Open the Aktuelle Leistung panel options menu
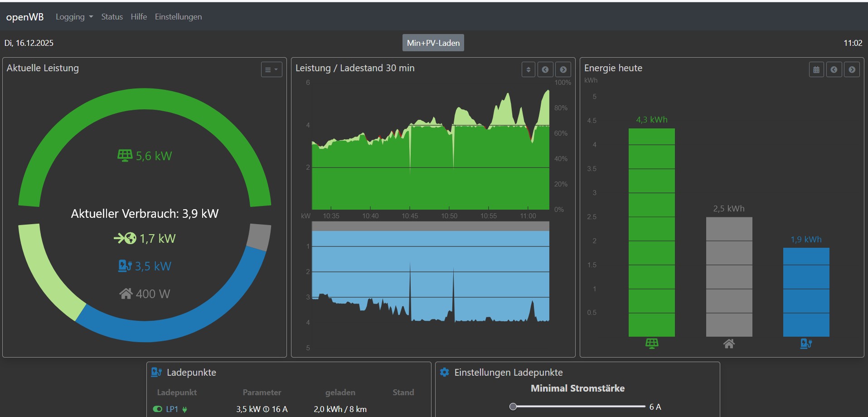The image size is (868, 417). [272, 69]
